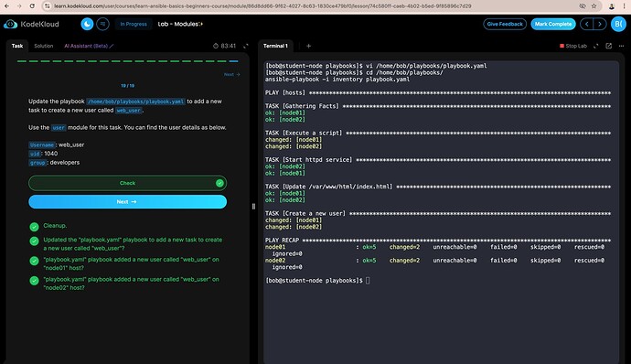Viewport: 631px width, 364px height.
Task: Go to next lesson chevron
Action: (600, 24)
